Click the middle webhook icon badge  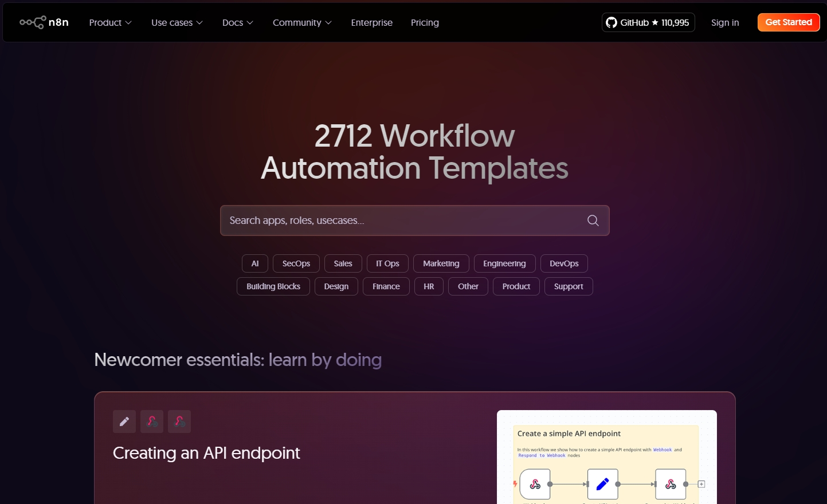click(x=152, y=422)
